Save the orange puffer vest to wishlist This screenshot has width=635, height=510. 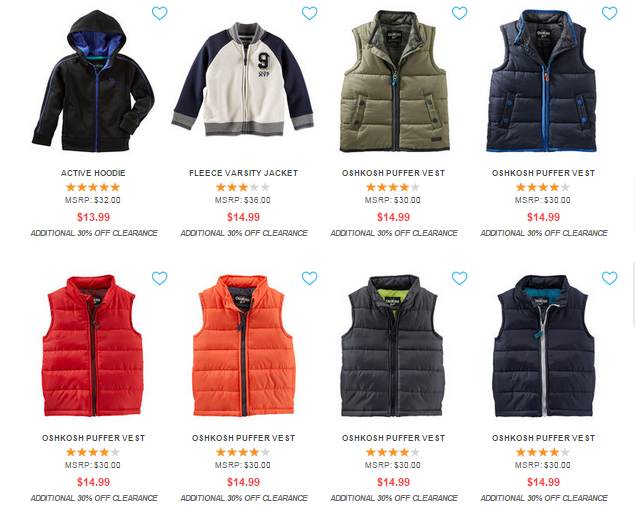(309, 278)
